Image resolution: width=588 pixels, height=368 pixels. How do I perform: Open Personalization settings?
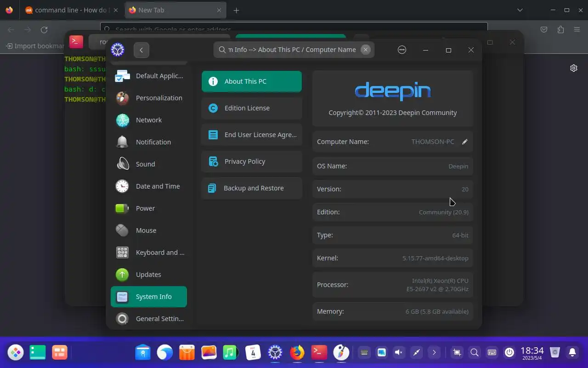point(149,98)
